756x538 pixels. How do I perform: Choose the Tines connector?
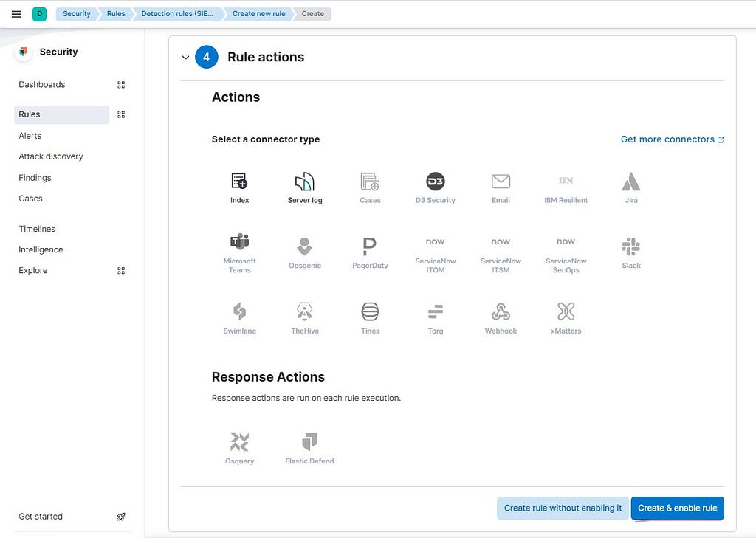[371, 319]
